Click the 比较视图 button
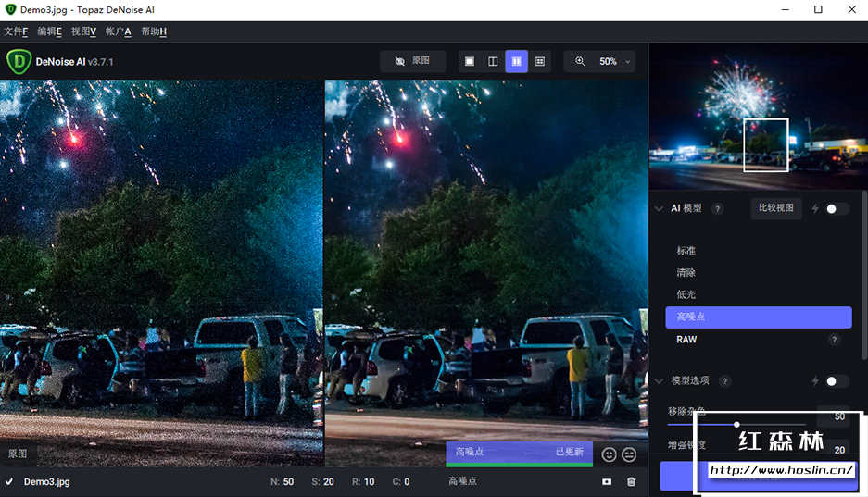Viewport: 868px width, 497px height. point(776,208)
